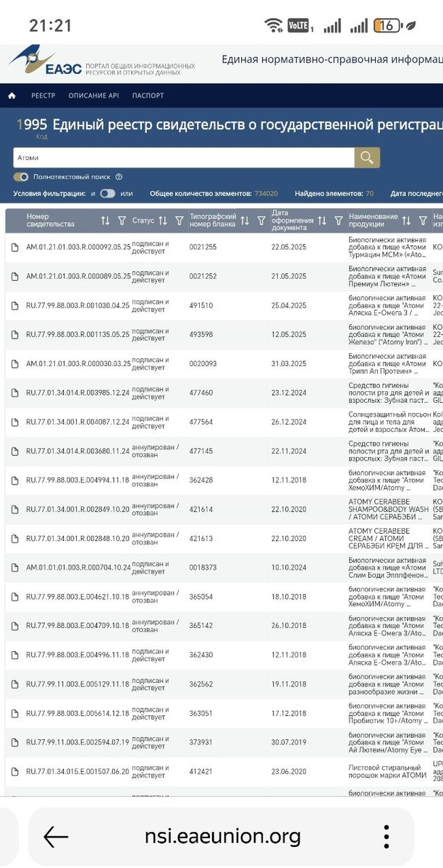
Task: Click the registry code 1995 in title
Action: click(x=31, y=125)
